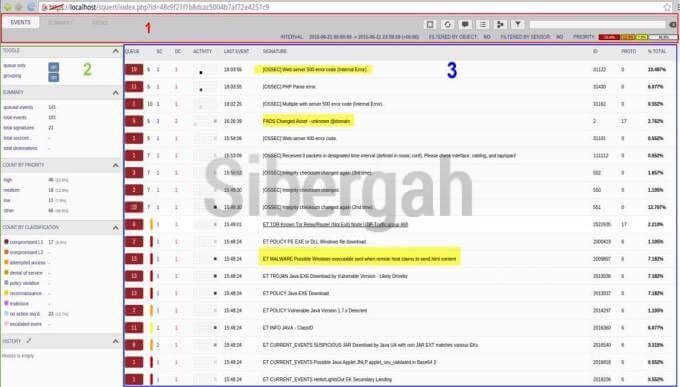Click the history expand icon next to HISTORY

click(29, 341)
